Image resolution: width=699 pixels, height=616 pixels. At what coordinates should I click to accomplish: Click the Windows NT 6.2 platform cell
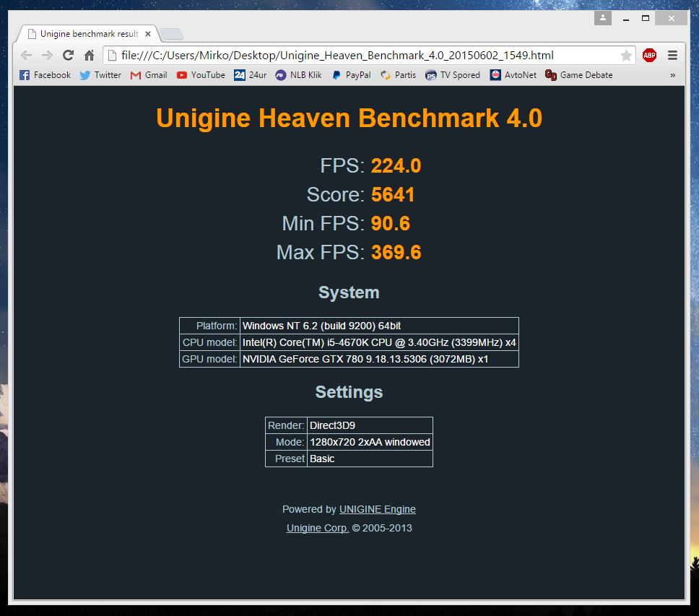379,326
